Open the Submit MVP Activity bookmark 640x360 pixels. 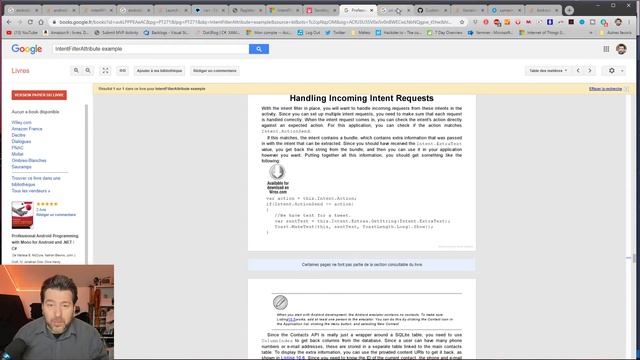[116, 32]
